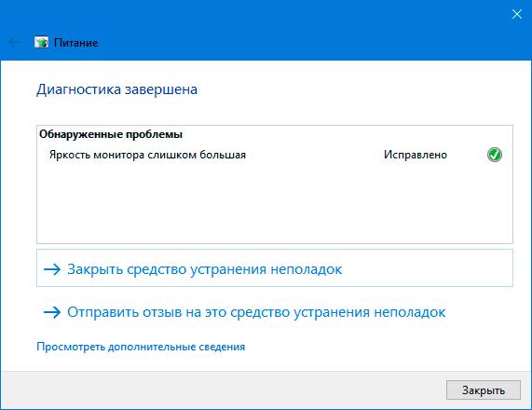
Task: Click the Исправлено status text
Action: (416, 155)
